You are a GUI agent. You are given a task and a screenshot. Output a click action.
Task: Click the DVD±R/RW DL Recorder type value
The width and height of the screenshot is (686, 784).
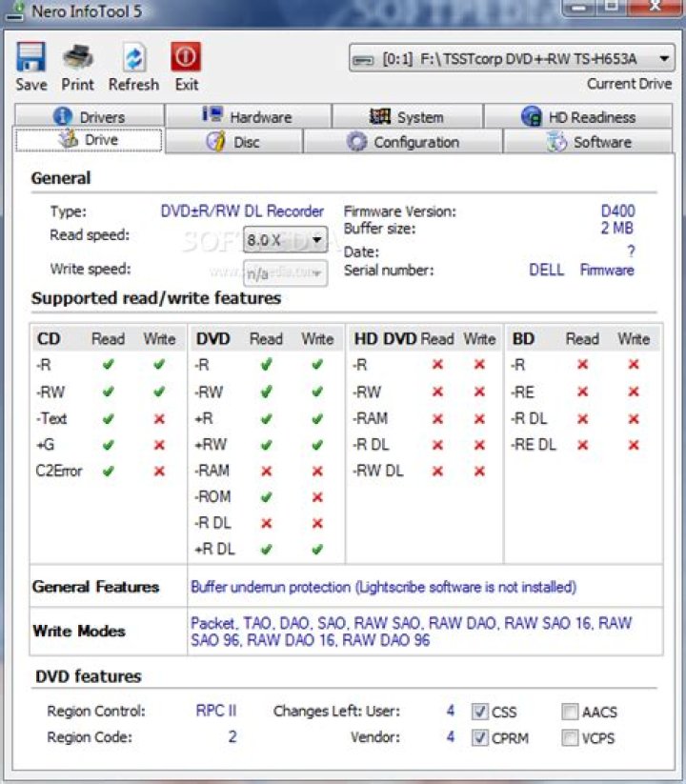coord(243,211)
